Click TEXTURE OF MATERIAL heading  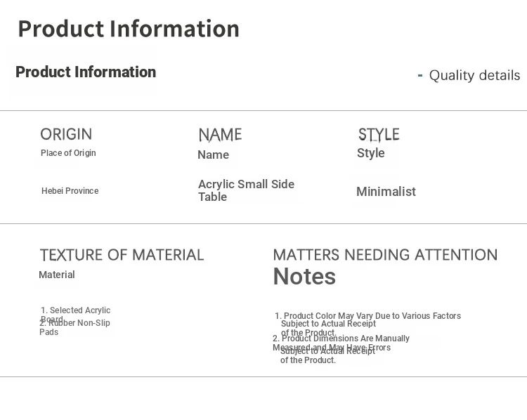click(x=122, y=255)
